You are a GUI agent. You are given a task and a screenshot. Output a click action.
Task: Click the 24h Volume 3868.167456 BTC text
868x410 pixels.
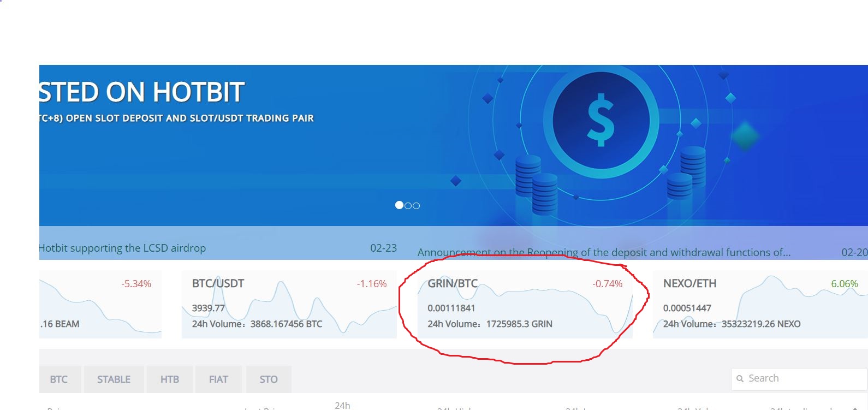(257, 324)
